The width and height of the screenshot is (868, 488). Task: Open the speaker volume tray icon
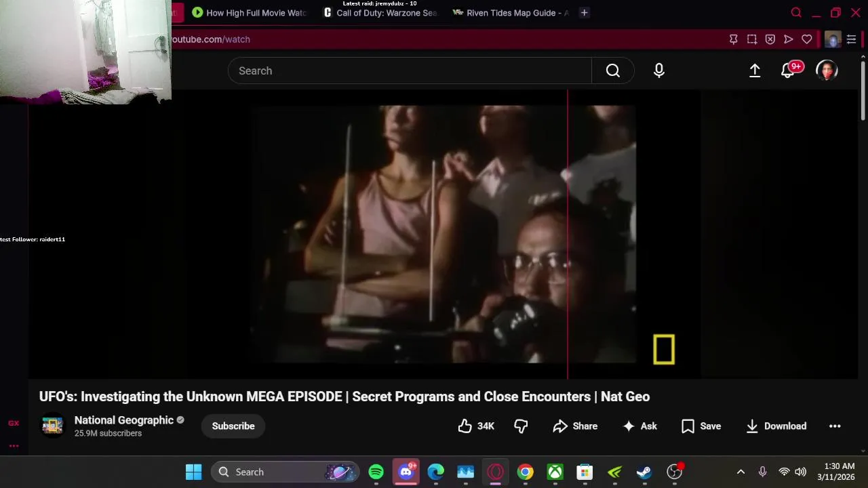tap(800, 472)
